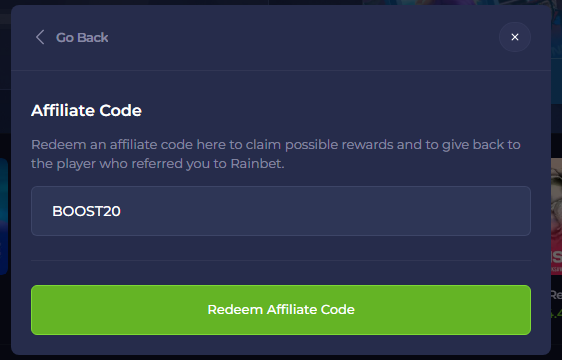Click the Affiliate Code heading
The height and width of the screenshot is (360, 562).
point(86,110)
